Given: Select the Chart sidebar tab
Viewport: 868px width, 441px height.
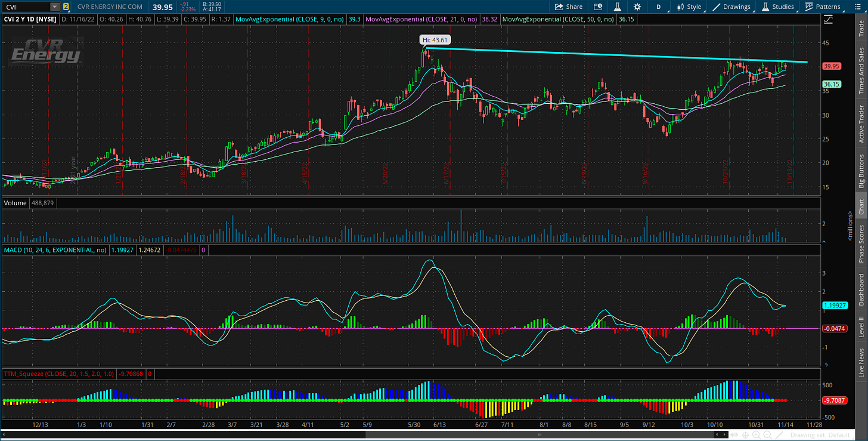Looking at the screenshot, I should (861, 206).
